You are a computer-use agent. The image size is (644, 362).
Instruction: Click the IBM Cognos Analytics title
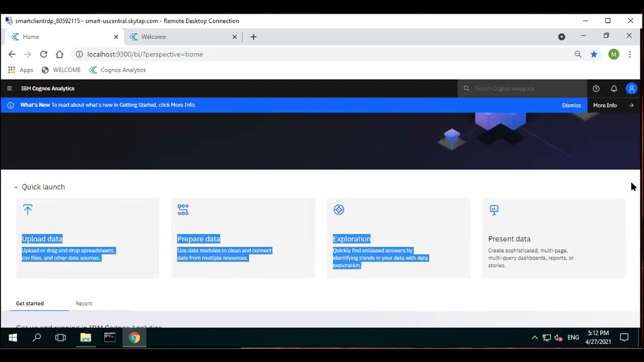[x=48, y=88]
